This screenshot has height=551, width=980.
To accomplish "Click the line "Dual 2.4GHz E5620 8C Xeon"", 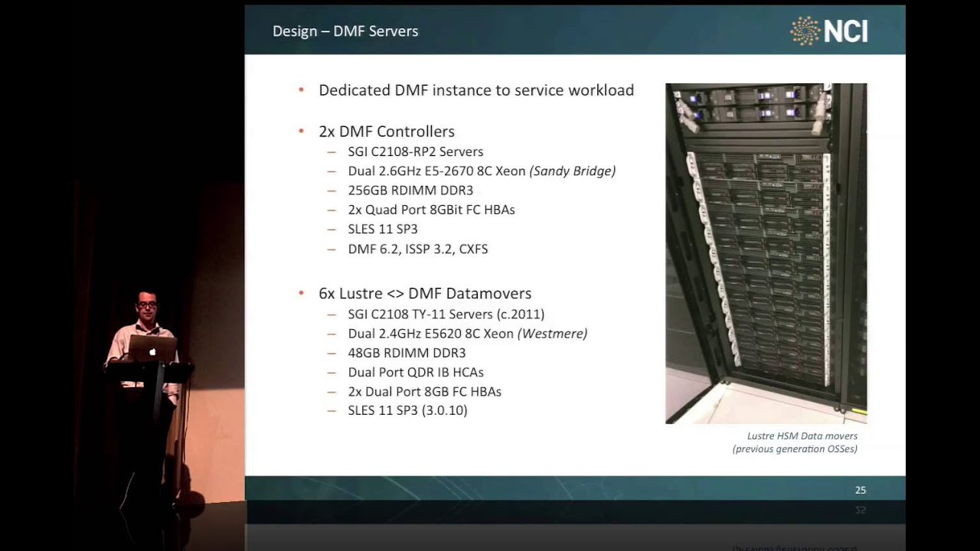I will tap(430, 334).
